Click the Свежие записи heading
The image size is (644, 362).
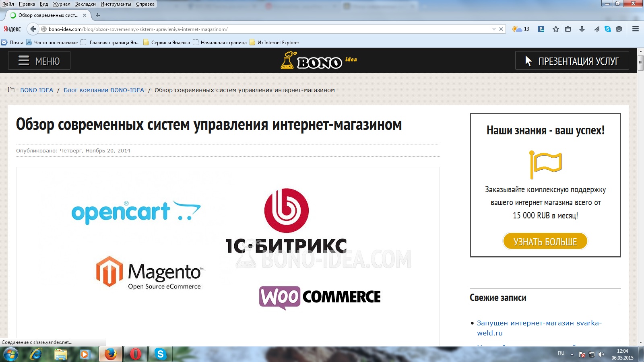coord(498,298)
